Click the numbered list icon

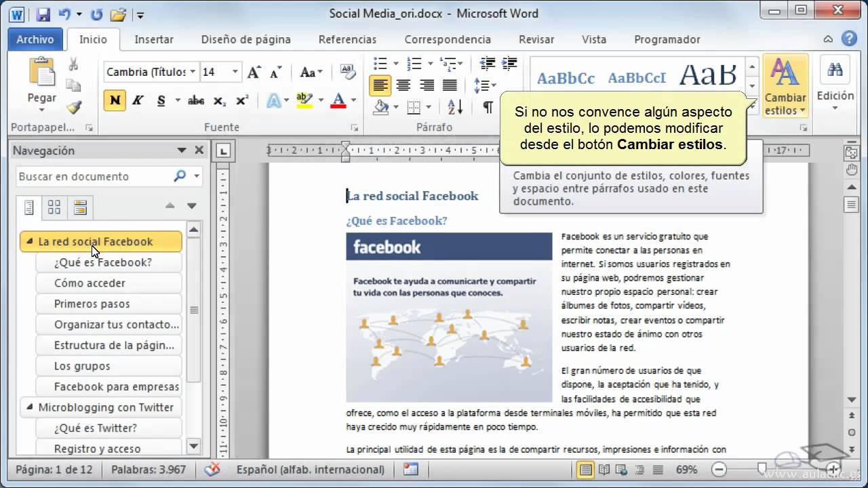click(x=413, y=64)
